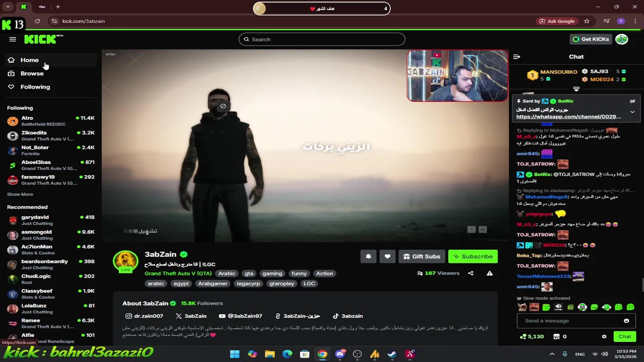Collapse the chat panel using arrow icon
Image resolution: width=644 pixels, height=362 pixels.
[x=517, y=57]
